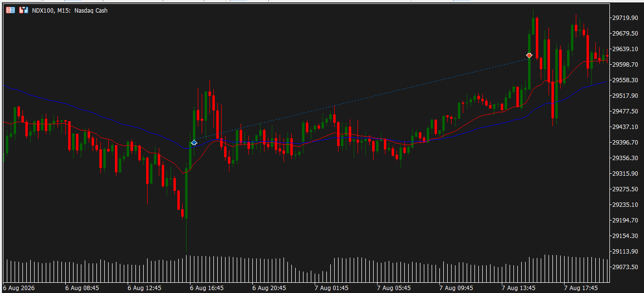This screenshot has height=293, width=644.
Task: Click the dashed trade line connecting the arrows
Action: pyautogui.click(x=361, y=99)
